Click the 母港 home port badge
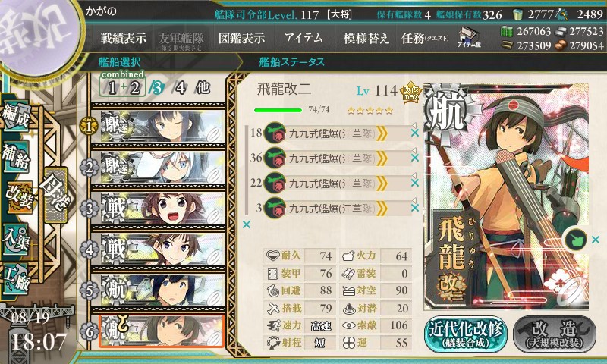607x364 pixels. tap(56, 195)
